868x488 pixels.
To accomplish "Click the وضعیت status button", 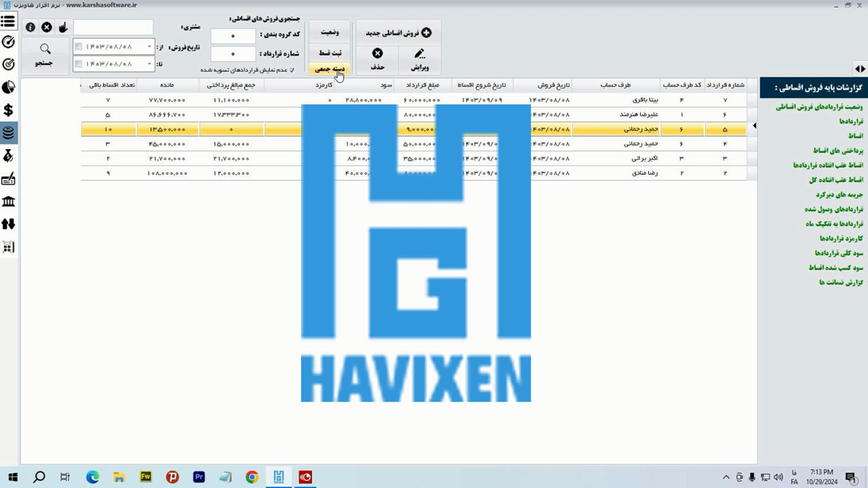I will 330,32.
